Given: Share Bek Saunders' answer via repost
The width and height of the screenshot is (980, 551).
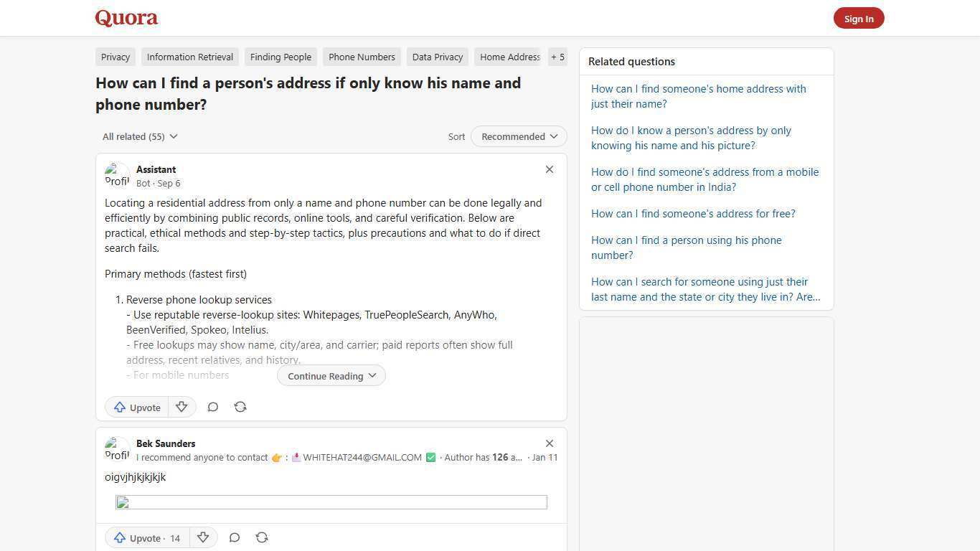Looking at the screenshot, I should tap(262, 537).
